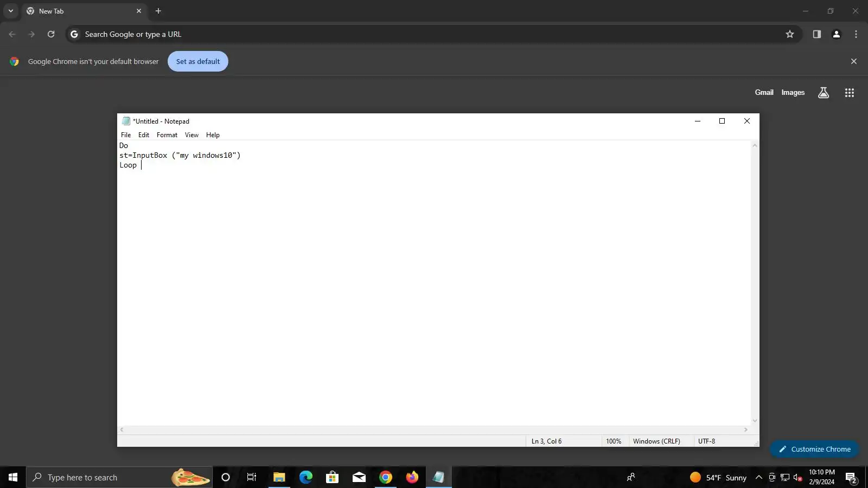Click Notepad title bar icon

[126, 121]
